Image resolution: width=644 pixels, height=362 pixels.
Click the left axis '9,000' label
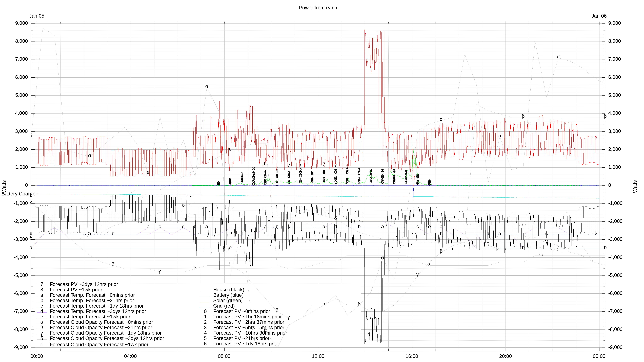pos(22,23)
